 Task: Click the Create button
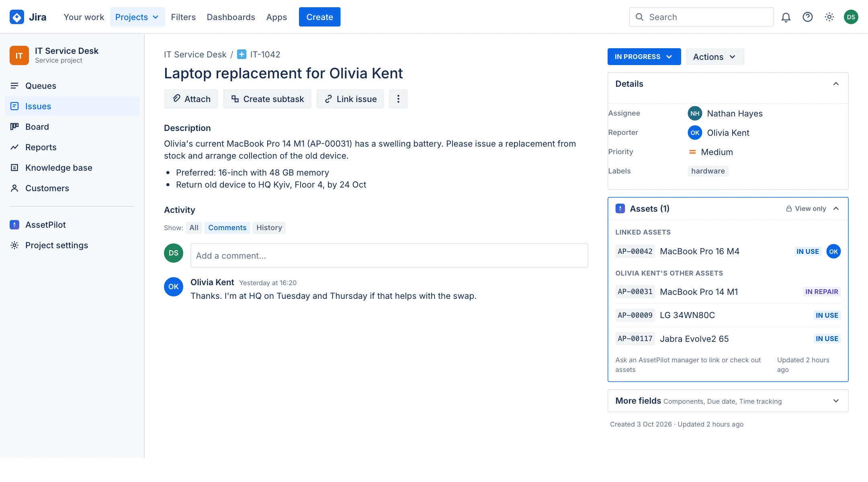tap(319, 17)
